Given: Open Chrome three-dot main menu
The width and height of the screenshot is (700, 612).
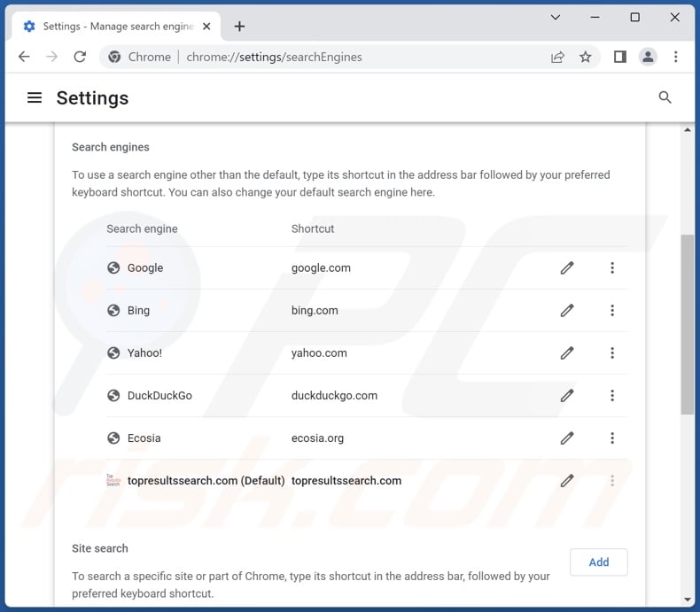Looking at the screenshot, I should (675, 57).
